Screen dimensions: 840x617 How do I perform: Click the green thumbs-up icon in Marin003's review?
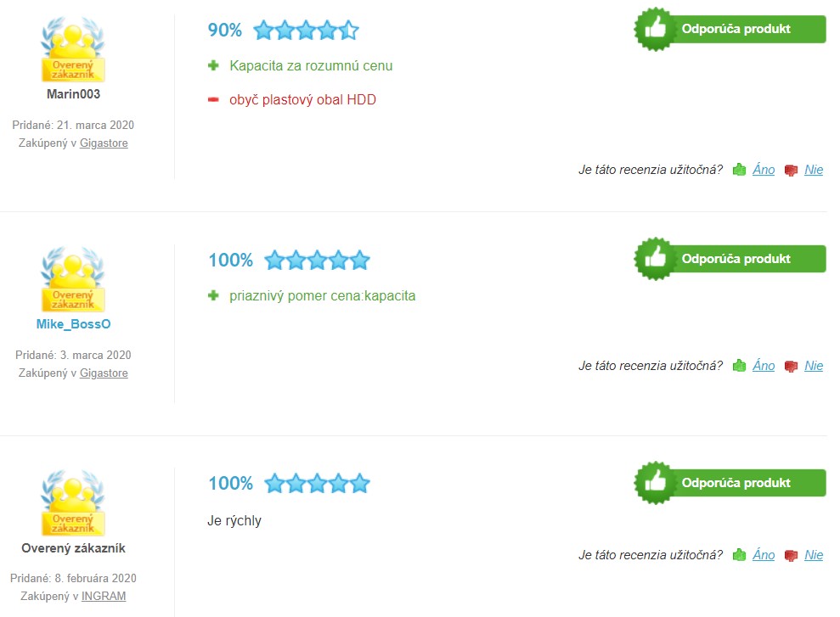tap(739, 170)
